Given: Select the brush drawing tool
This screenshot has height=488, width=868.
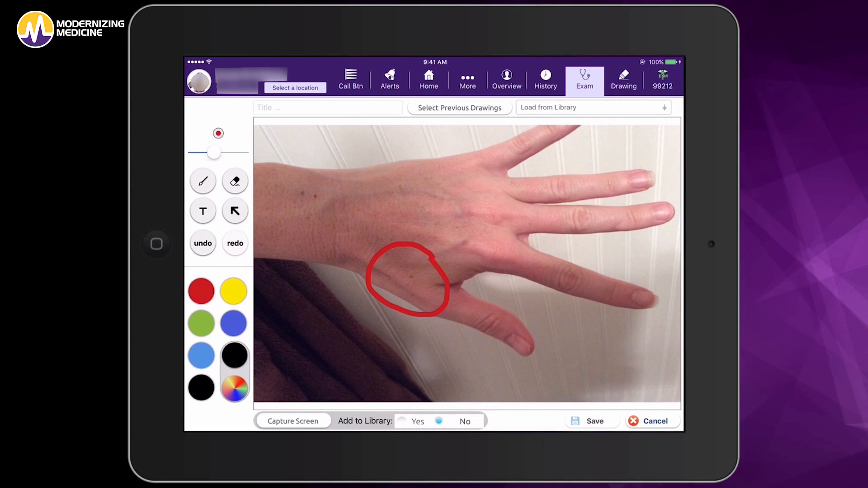Looking at the screenshot, I should pyautogui.click(x=203, y=181).
